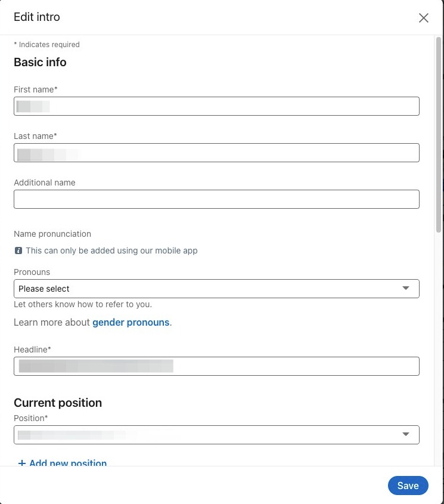Click the 'Position*' field label
Viewport: 444px width, 504px height.
pyautogui.click(x=30, y=418)
